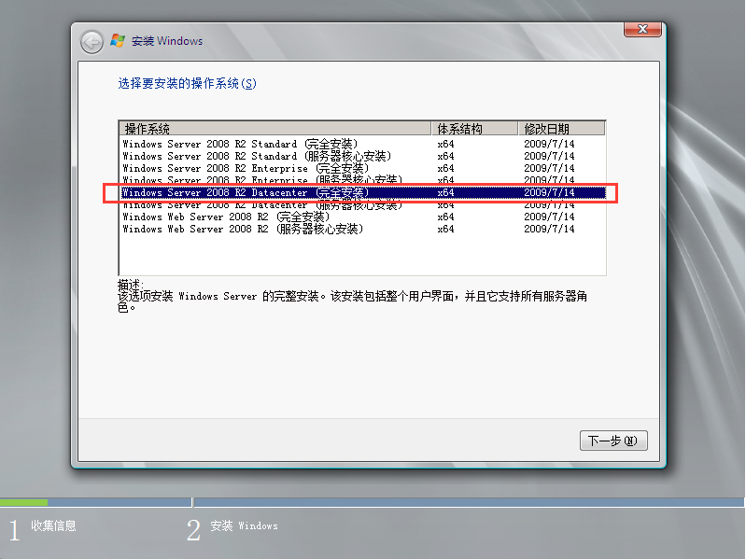Click the Next (下一步) button
This screenshot has width=746, height=560.
point(613,441)
